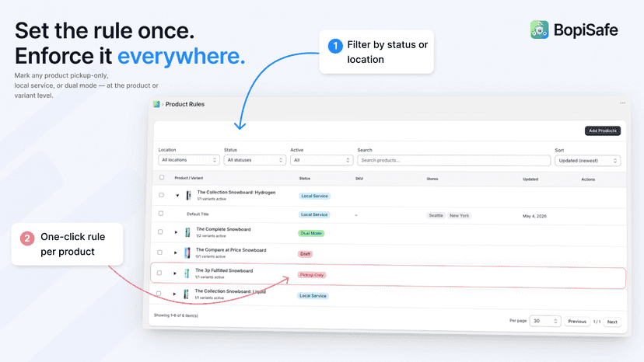Click the app icon beside Product Rules breadcrumb
644x362 pixels.
click(x=156, y=104)
